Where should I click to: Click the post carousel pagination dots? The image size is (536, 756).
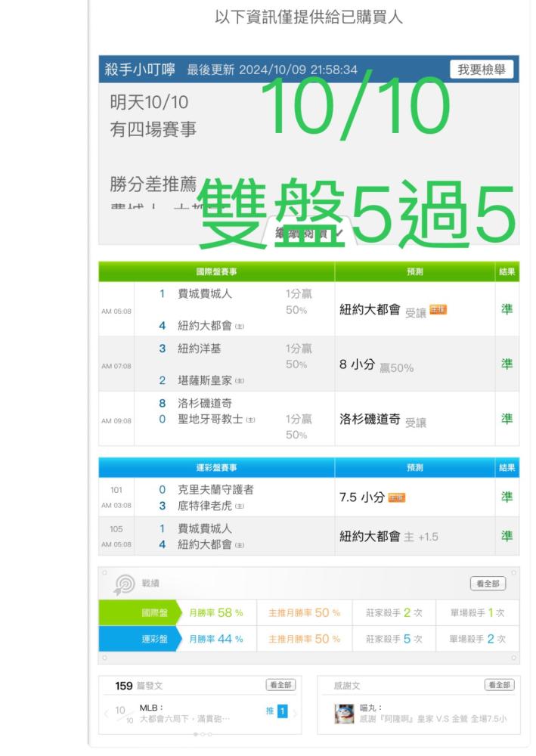(x=203, y=734)
